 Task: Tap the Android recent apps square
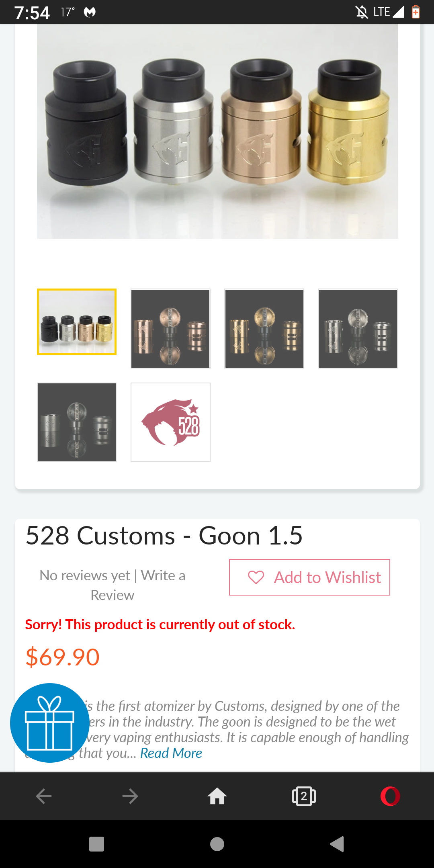[x=96, y=844]
